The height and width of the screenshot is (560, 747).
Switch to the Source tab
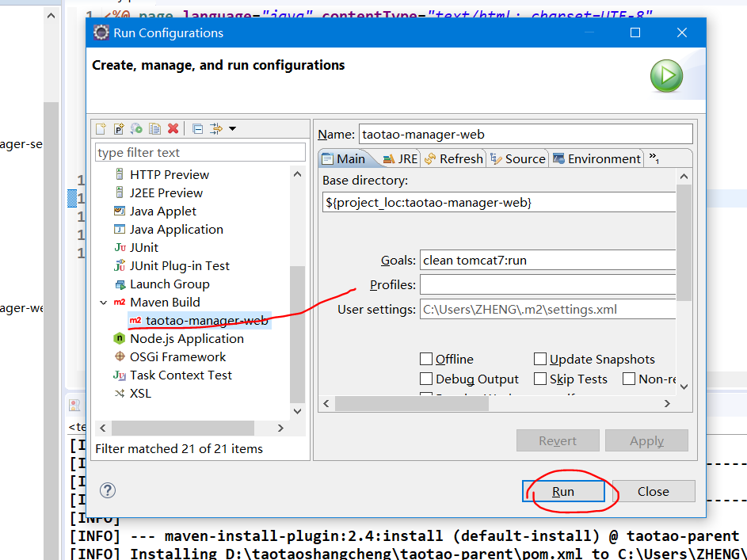(518, 158)
